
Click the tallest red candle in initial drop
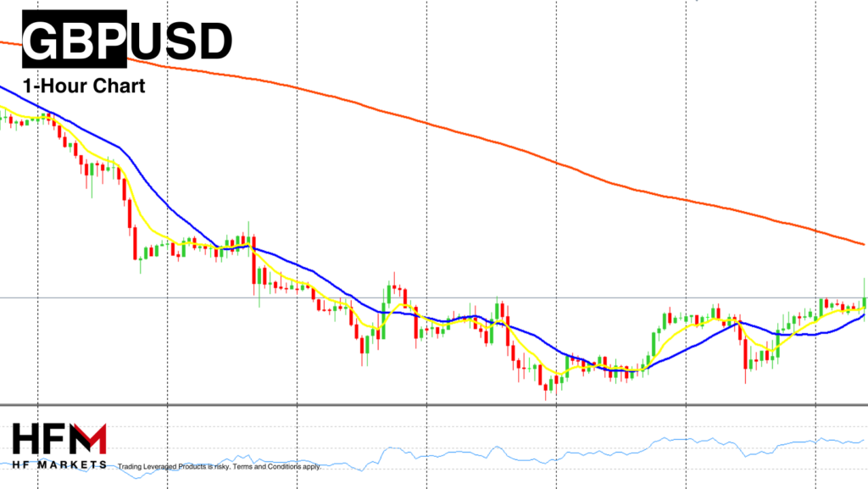[x=134, y=242]
